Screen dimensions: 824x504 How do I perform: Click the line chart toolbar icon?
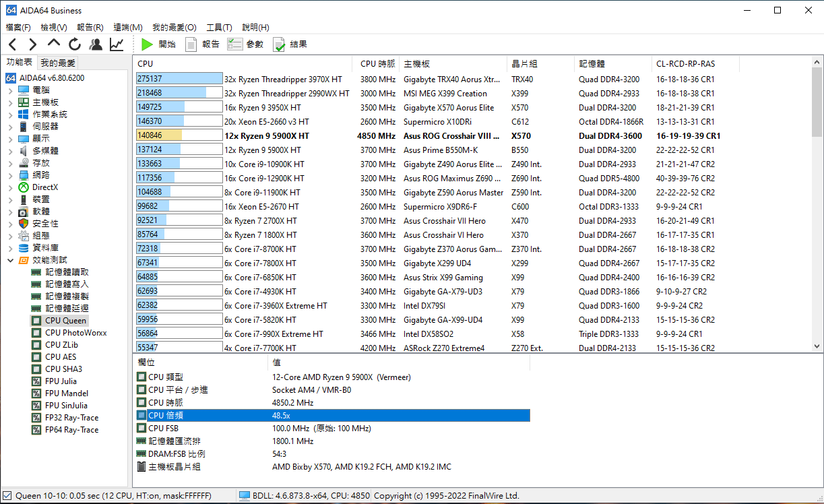117,44
